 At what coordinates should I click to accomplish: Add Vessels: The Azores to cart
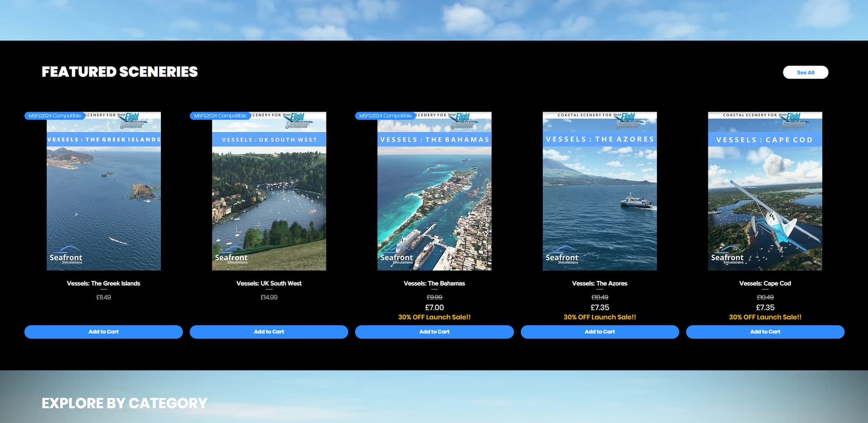600,332
